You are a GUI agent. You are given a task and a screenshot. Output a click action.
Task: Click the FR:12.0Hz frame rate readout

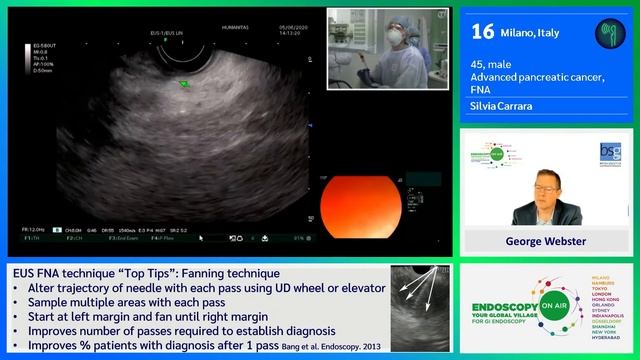coord(33,230)
